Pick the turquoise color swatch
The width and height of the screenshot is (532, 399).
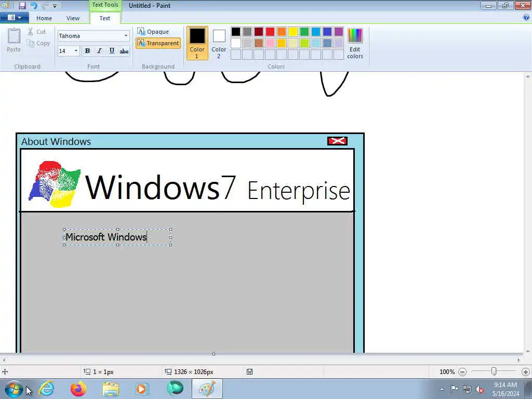pos(316,32)
